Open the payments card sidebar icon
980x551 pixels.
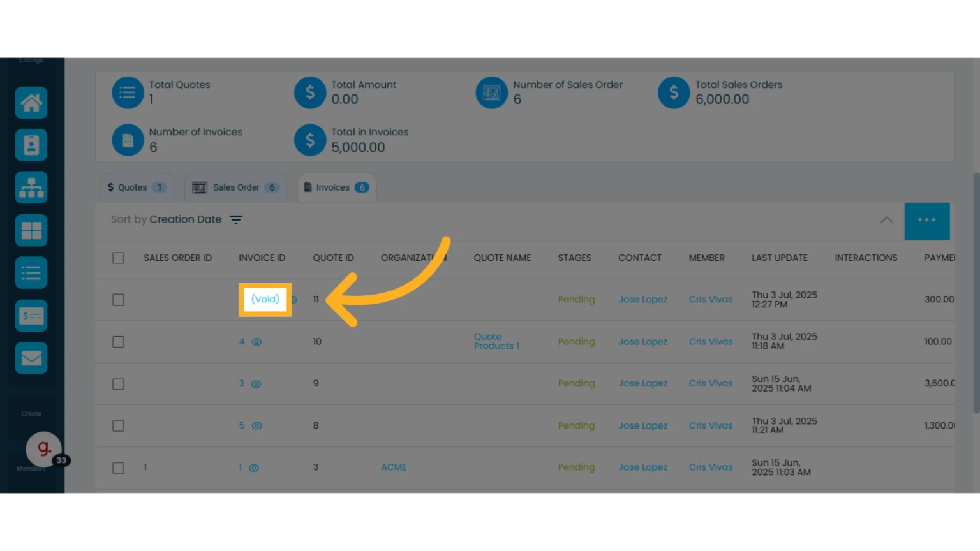tap(31, 316)
